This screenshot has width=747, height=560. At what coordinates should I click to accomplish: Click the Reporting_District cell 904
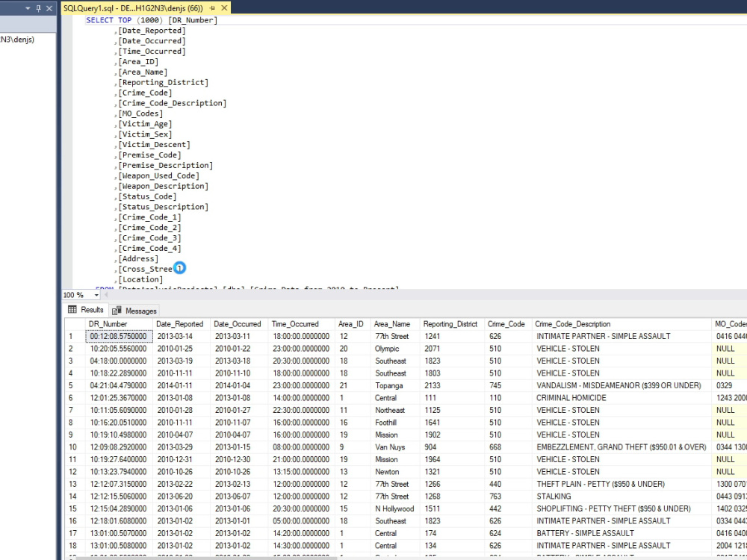tap(452, 447)
